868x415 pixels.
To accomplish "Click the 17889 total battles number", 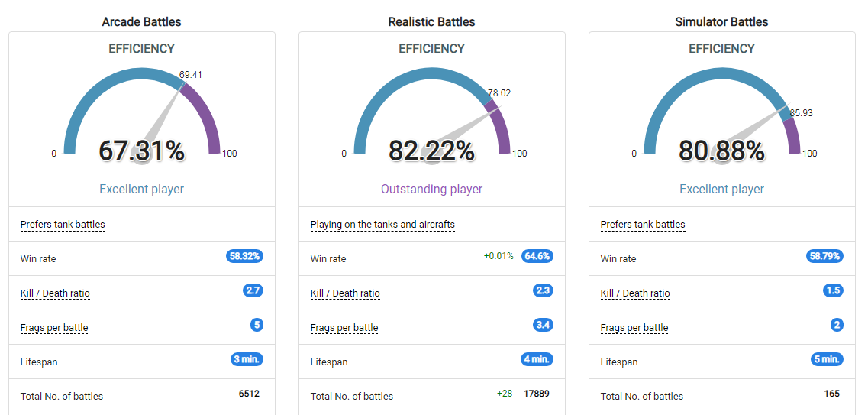I will click(536, 394).
